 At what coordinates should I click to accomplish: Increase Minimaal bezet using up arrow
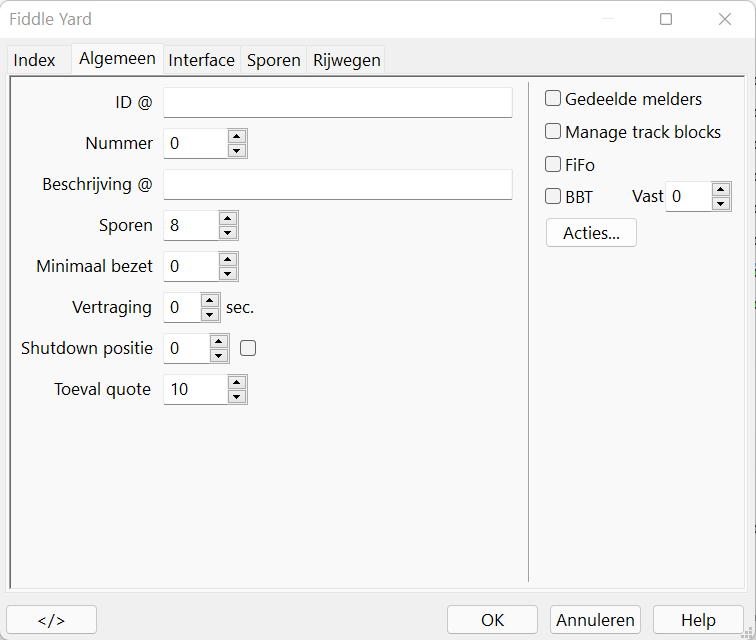[x=228, y=259]
